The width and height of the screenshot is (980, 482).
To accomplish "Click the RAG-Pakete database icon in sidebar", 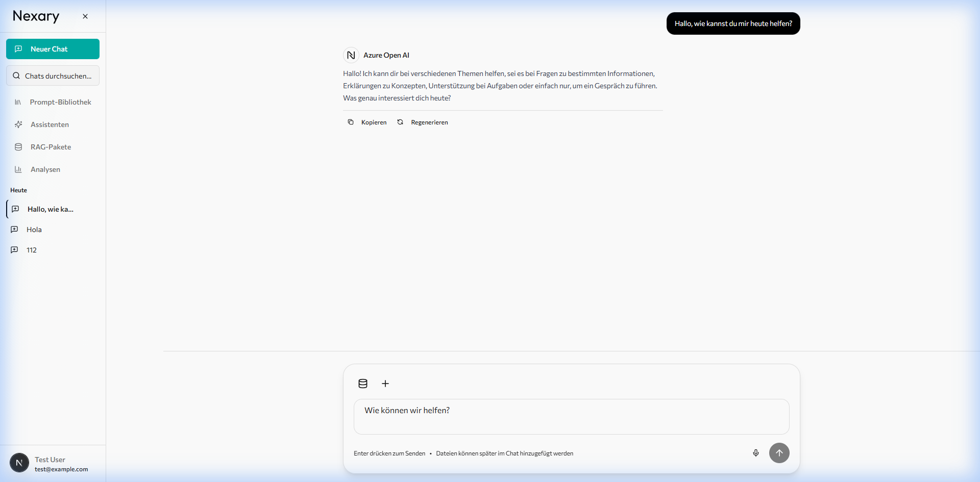I will coord(18,147).
